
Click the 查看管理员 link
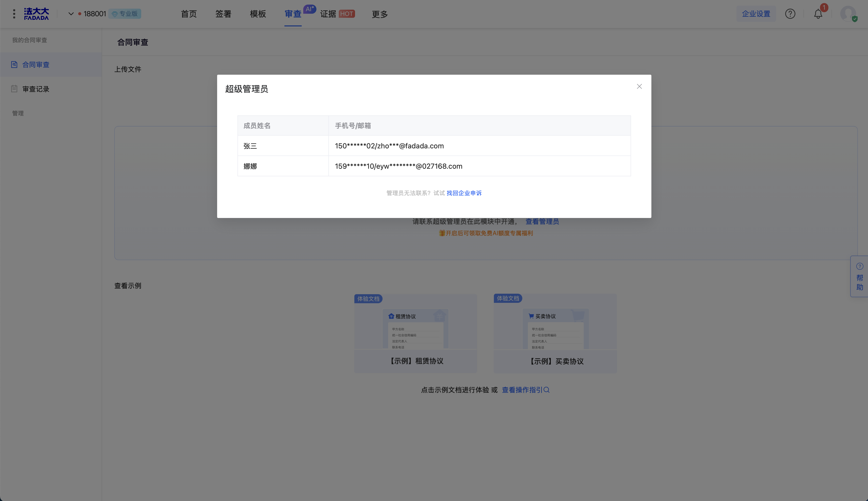[x=542, y=222]
